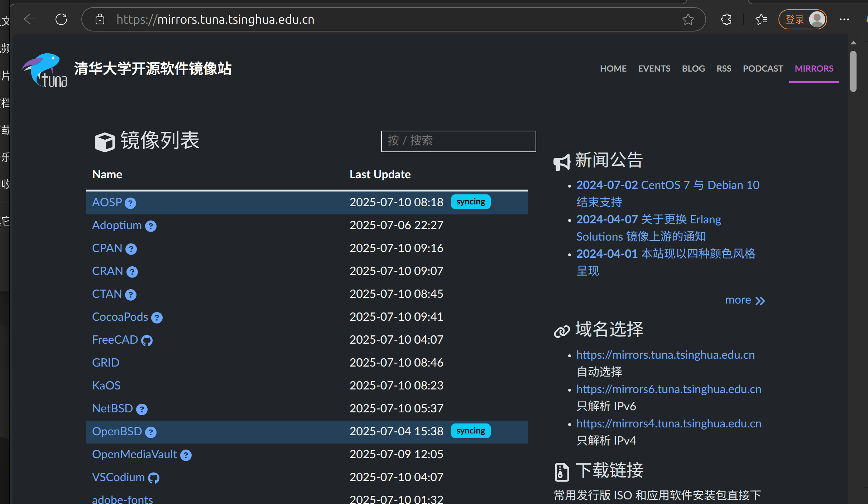This screenshot has height=504, width=868.
Task: Click the scrollbar up arrow
Action: [853, 43]
